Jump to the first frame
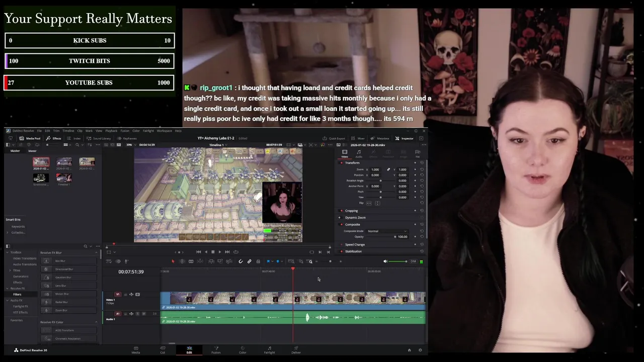 pos(198,252)
